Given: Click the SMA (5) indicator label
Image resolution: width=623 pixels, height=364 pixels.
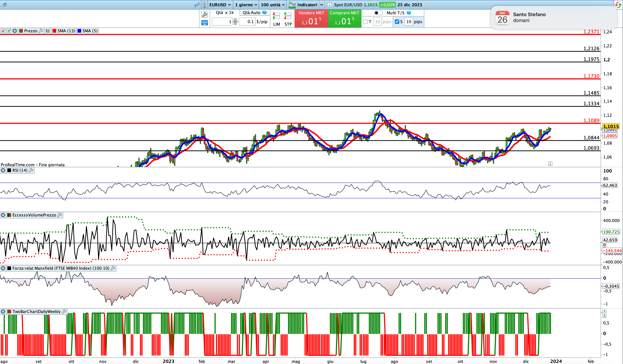Looking at the screenshot, I should click(90, 31).
